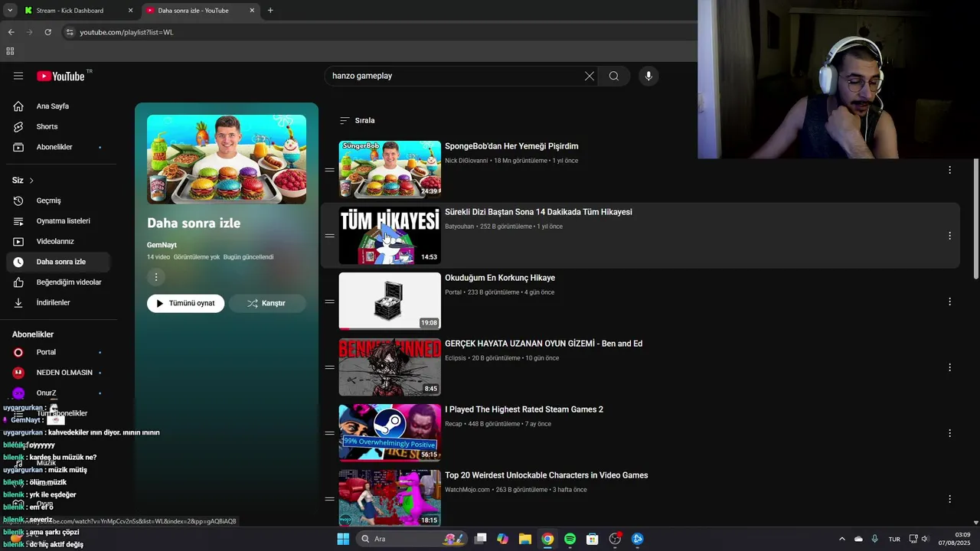Image resolution: width=980 pixels, height=551 pixels.
Task: Click Chrome icon in the taskbar
Action: 547,539
